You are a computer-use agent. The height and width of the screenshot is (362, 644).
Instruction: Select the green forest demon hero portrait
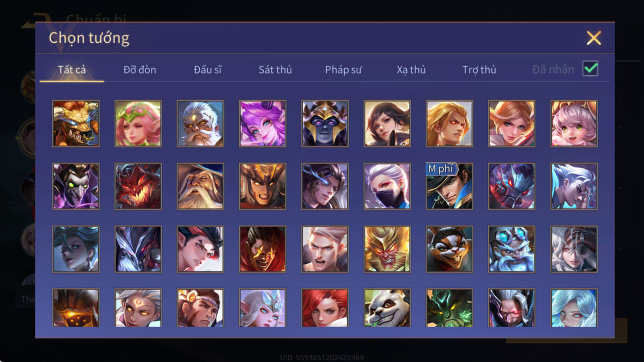pos(449,308)
